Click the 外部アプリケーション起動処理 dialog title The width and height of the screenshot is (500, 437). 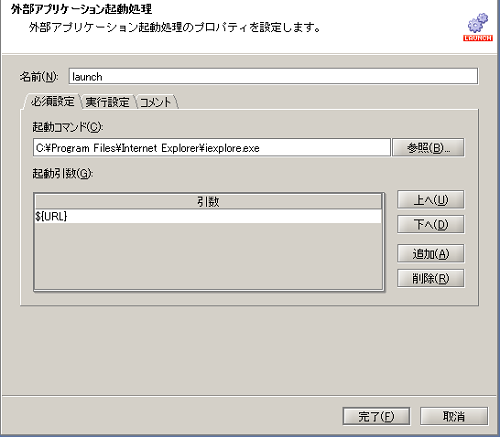[x=81, y=9]
